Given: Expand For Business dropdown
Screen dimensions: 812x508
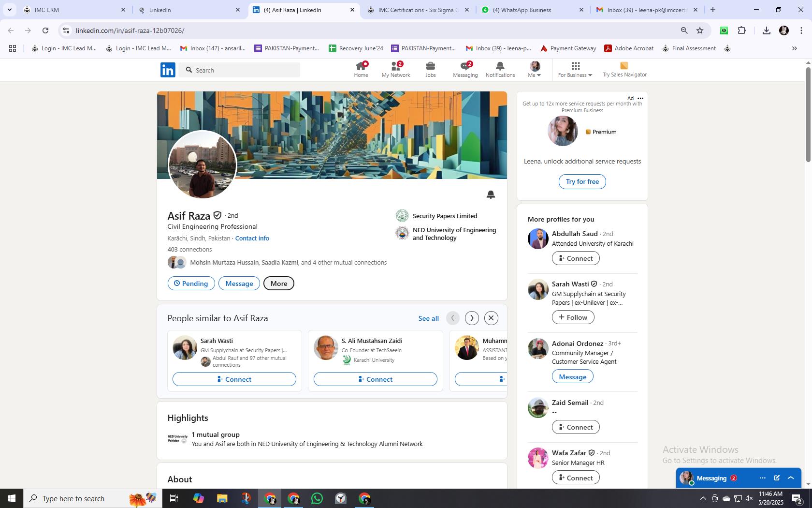Looking at the screenshot, I should click(575, 70).
